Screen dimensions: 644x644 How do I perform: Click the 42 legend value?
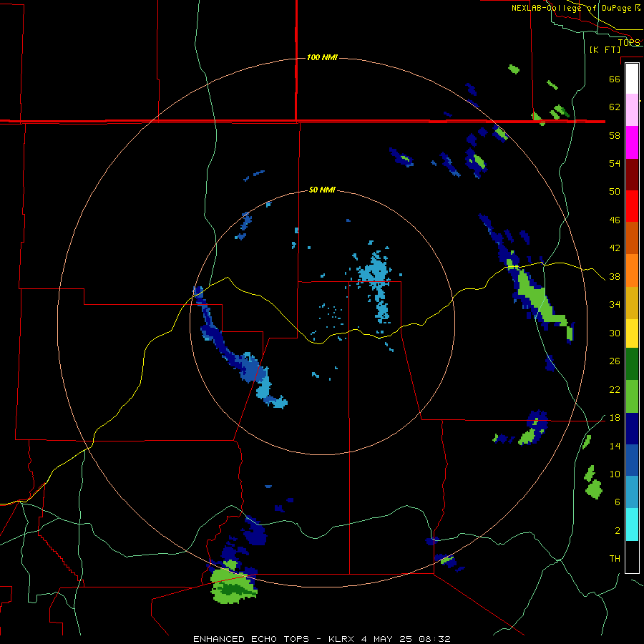(x=615, y=248)
